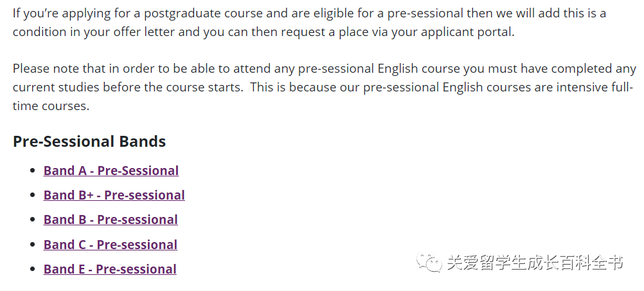Click the paragraph beginning "If you're applying"

coord(309,23)
